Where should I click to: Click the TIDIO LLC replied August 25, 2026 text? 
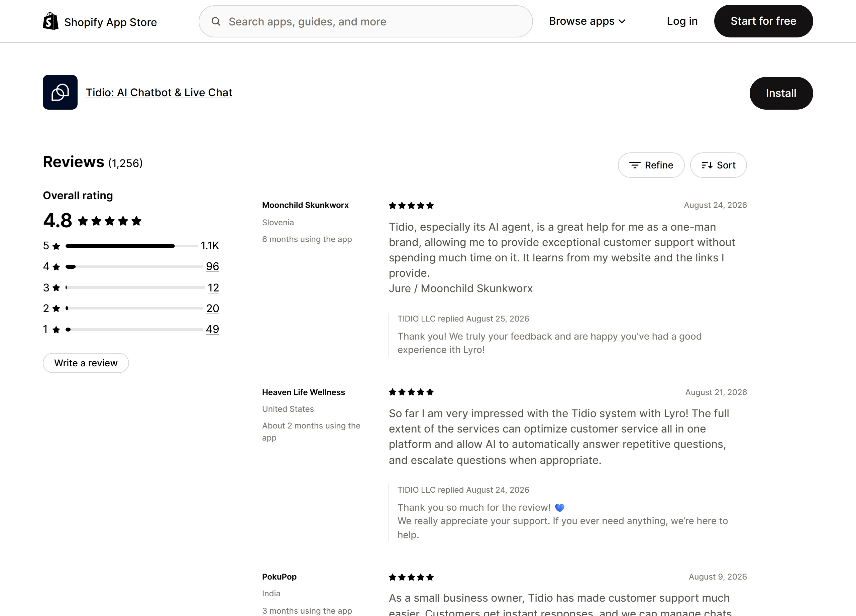[463, 319]
